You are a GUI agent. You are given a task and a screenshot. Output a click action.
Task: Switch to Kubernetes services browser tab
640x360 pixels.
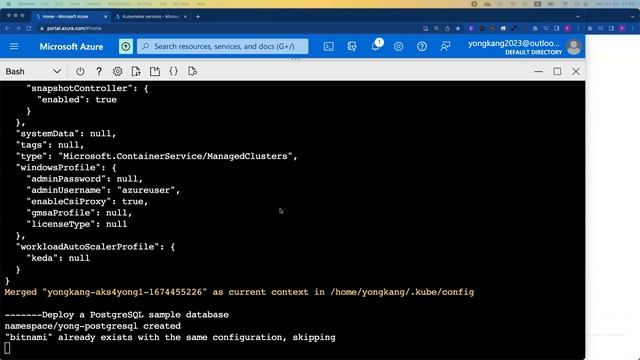150,16
